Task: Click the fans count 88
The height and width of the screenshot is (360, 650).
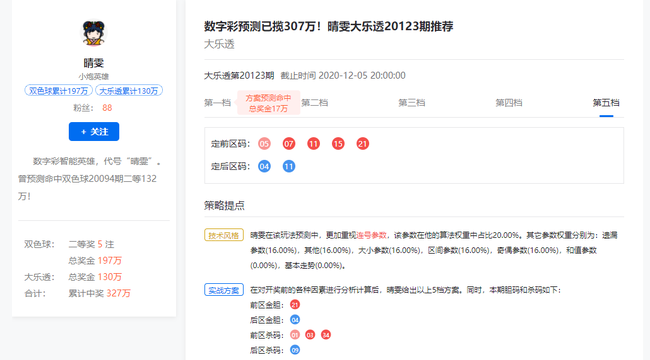Action: [107, 108]
